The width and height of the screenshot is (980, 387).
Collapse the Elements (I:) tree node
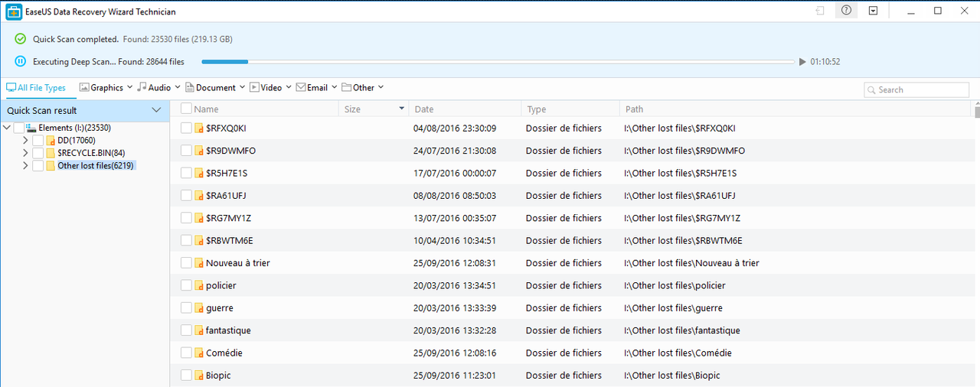coord(7,128)
